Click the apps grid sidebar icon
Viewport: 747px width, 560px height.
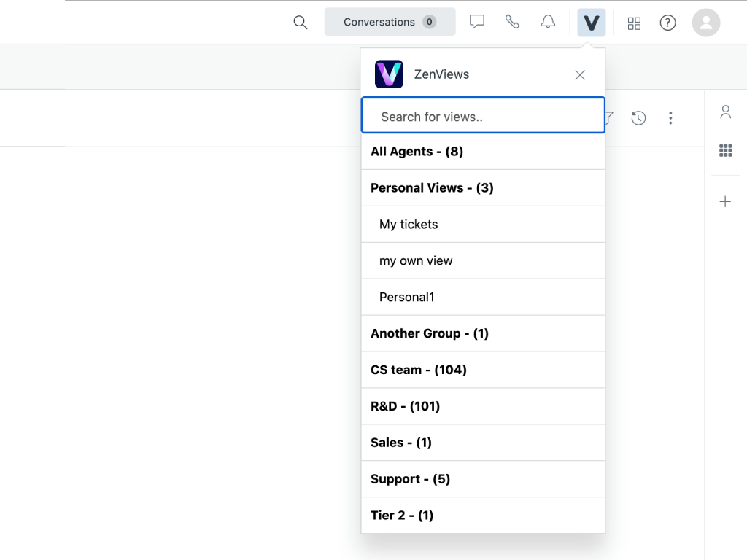725,150
